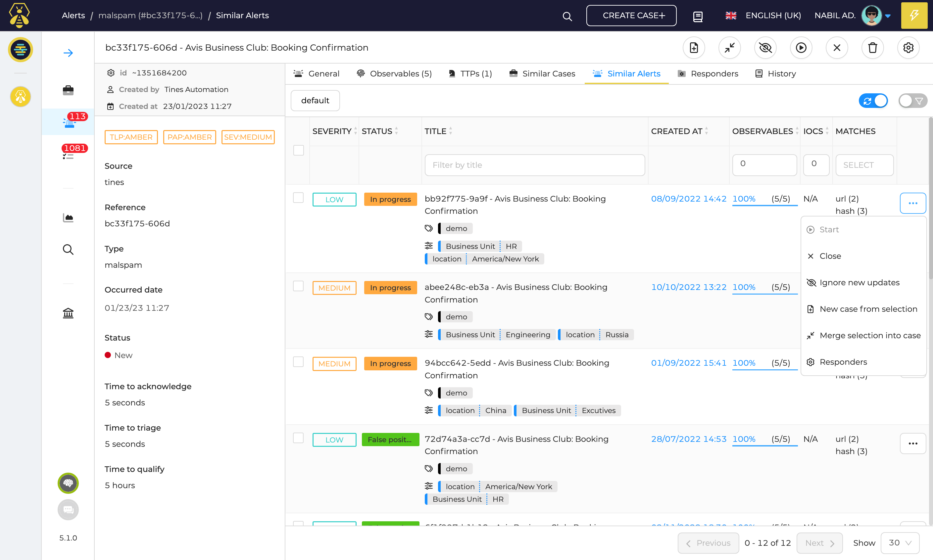Viewport: 933px width, 560px height.
Task: Open the user profile dropdown arrow
Action: coord(888,16)
